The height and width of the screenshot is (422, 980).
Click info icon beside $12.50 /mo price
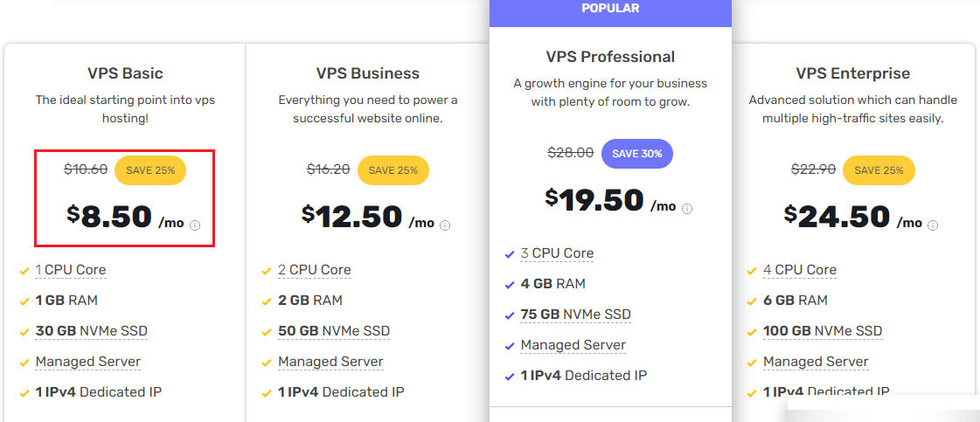[444, 225]
